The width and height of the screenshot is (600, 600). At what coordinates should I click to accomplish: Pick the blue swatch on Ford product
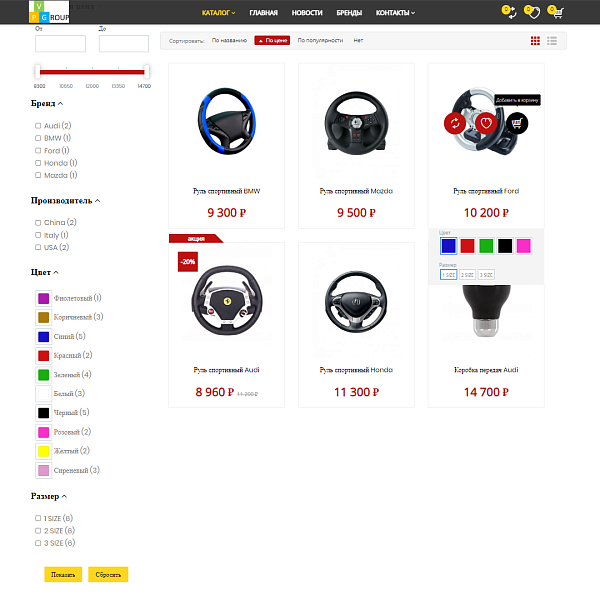[448, 246]
